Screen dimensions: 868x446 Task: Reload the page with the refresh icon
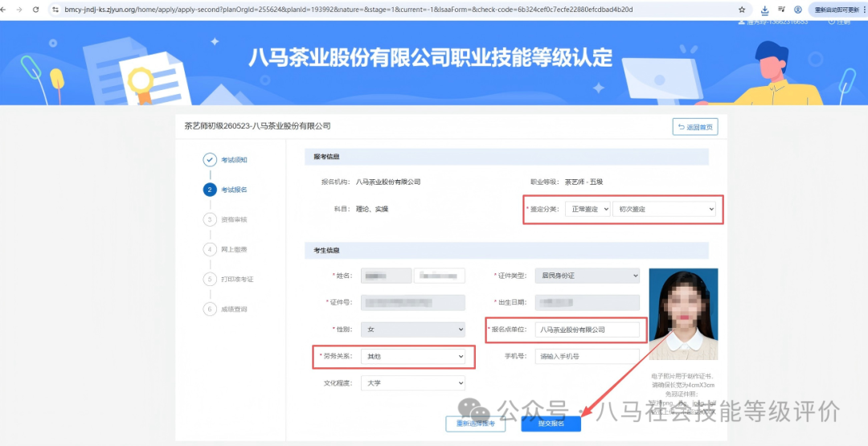pyautogui.click(x=36, y=10)
